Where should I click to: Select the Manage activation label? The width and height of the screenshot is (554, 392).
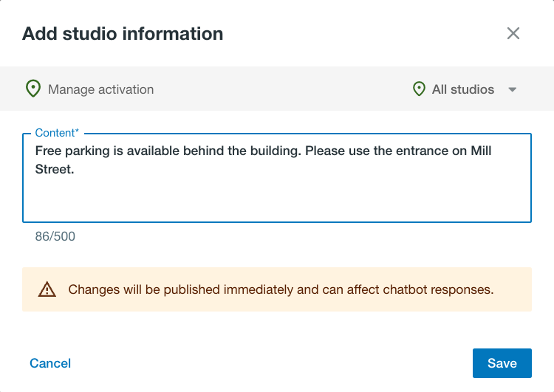pyautogui.click(x=100, y=89)
